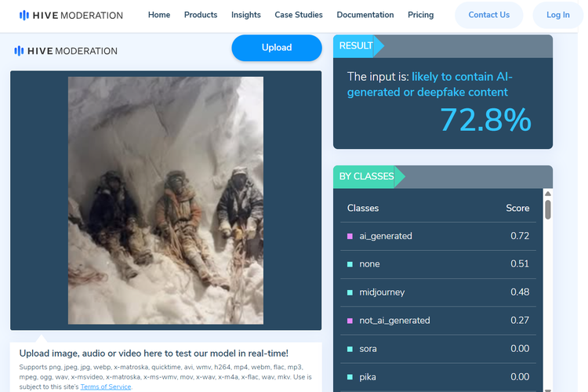This screenshot has height=392, width=588.
Task: Click the teal swatch beside midjourney
Action: pyautogui.click(x=350, y=292)
